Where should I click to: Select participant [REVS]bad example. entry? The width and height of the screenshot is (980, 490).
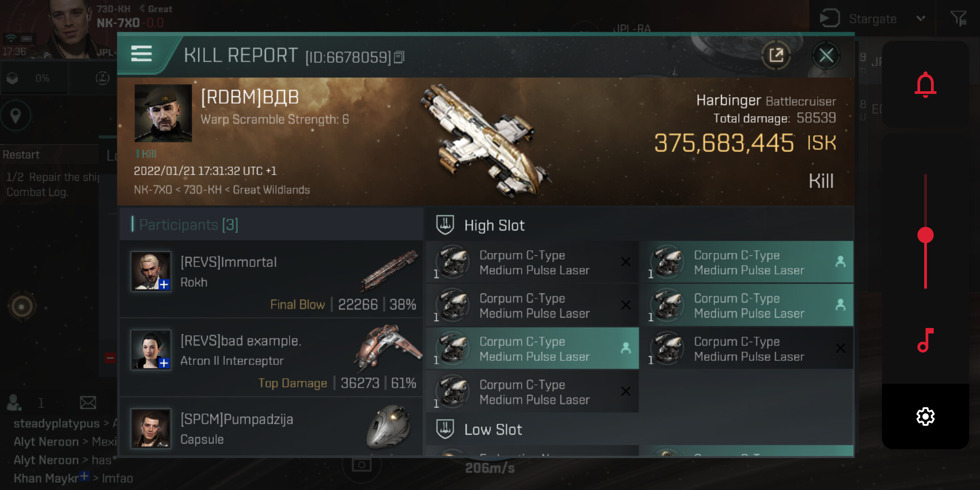272,358
